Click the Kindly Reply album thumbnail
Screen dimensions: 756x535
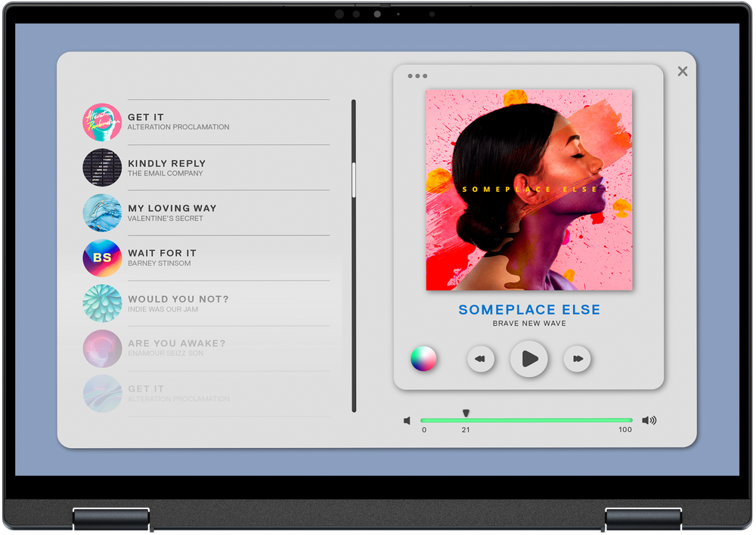coord(102,168)
